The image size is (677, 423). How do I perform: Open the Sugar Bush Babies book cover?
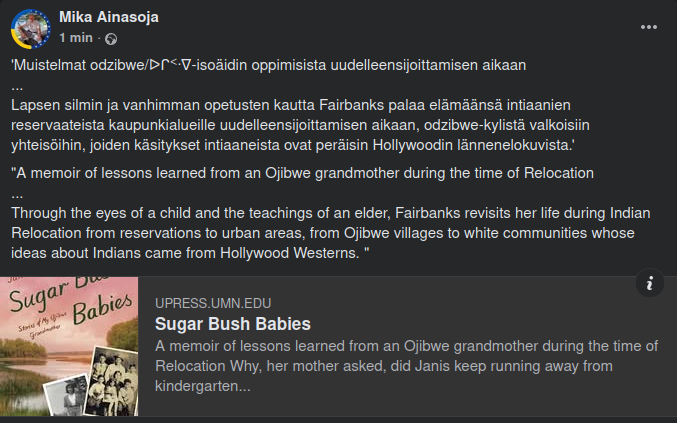pyautogui.click(x=69, y=346)
